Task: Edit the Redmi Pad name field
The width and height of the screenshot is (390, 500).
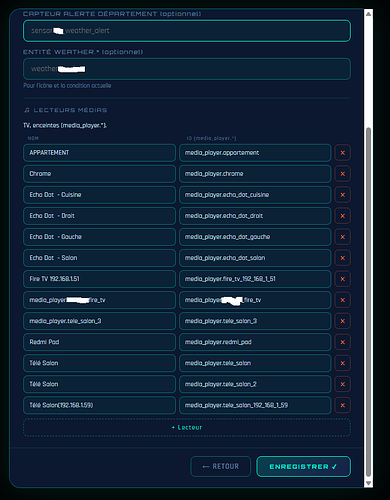Action: 99,342
